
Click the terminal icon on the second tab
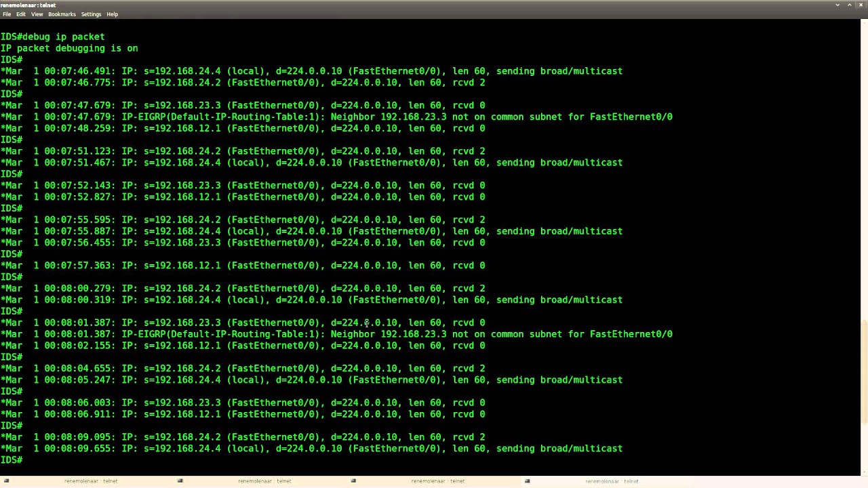[x=180, y=481]
